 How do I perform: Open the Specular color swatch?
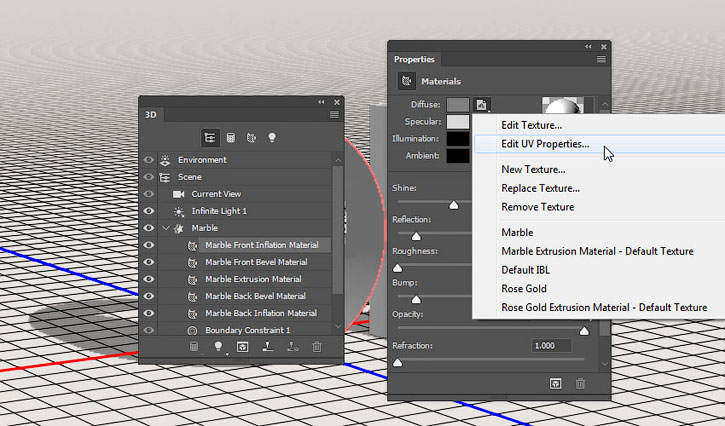(x=458, y=122)
